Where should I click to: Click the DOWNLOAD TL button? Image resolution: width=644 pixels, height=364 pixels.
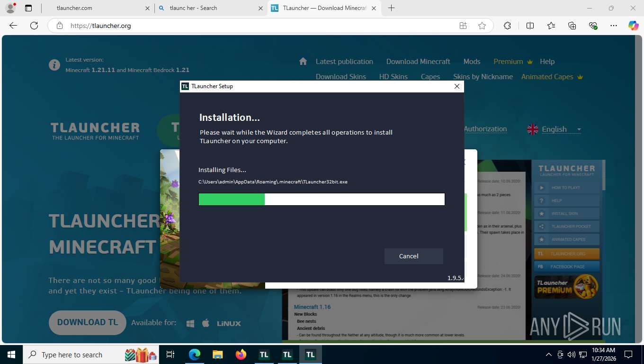[x=88, y=322]
